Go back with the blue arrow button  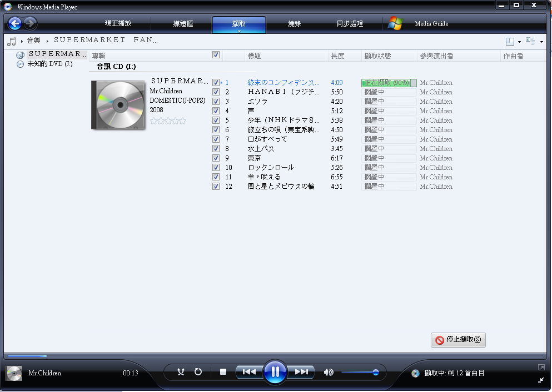[x=15, y=23]
